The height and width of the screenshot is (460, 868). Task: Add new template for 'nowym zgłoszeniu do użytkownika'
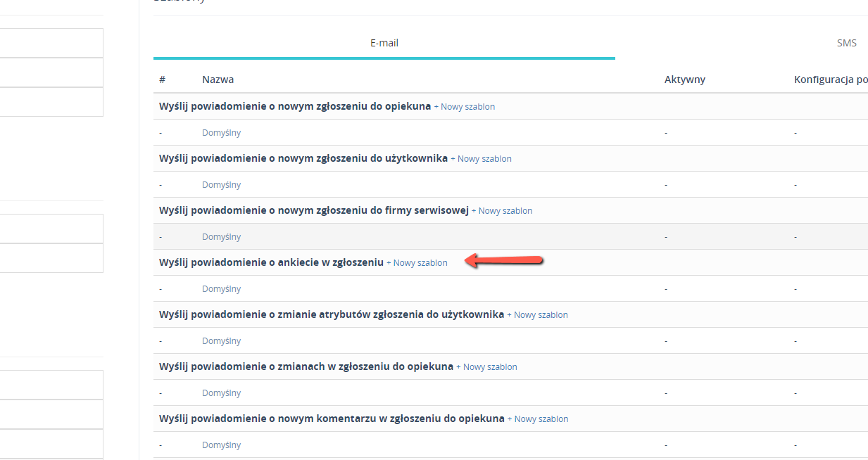coord(482,159)
